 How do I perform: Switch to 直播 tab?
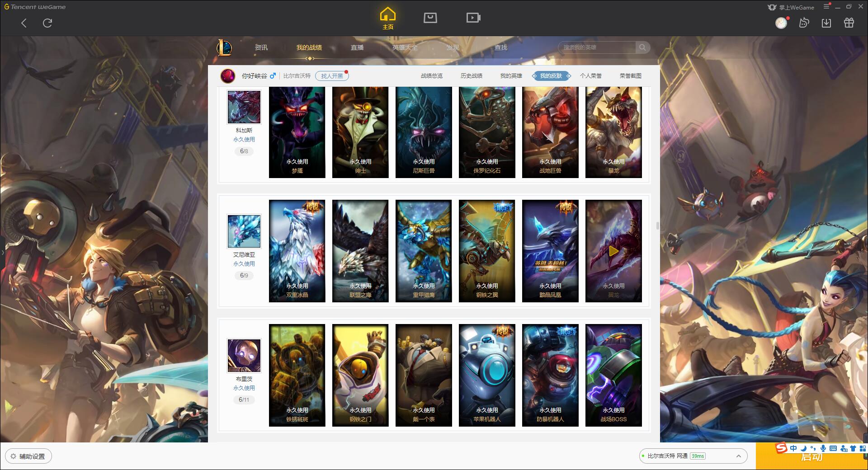point(357,47)
